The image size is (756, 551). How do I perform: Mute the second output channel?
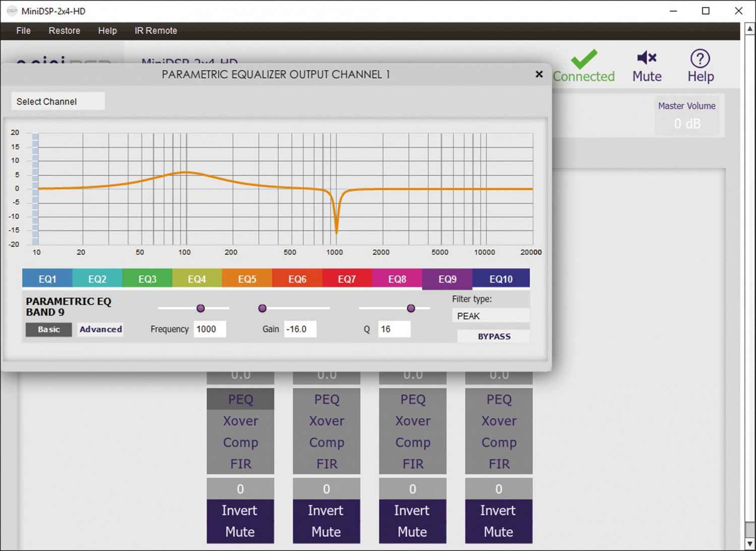(327, 532)
